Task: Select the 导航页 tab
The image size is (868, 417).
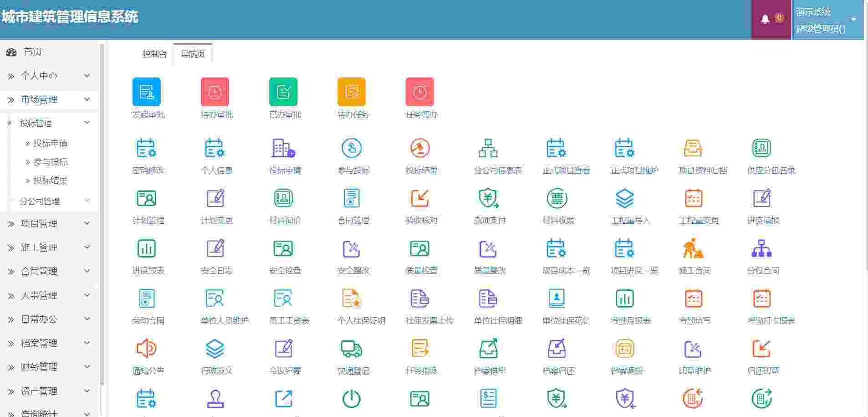Action: click(193, 54)
